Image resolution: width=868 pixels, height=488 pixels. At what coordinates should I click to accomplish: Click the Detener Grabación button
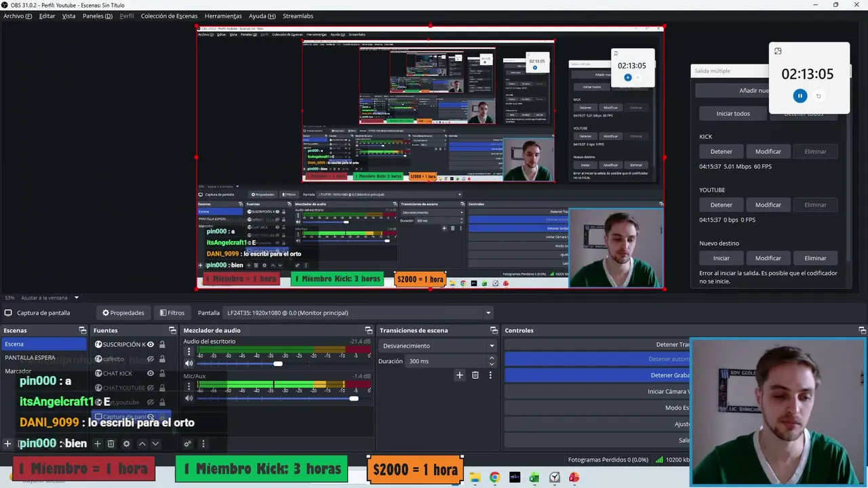[597, 375]
